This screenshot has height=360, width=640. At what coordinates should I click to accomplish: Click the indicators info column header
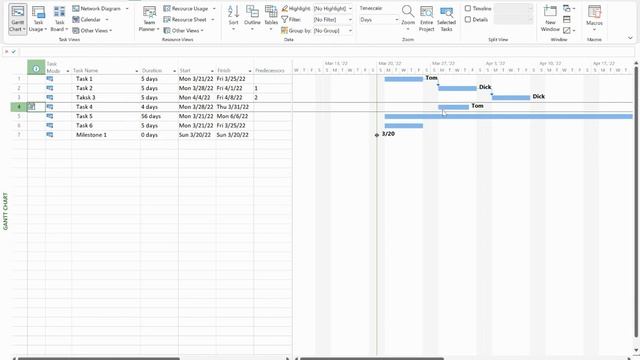click(36, 68)
